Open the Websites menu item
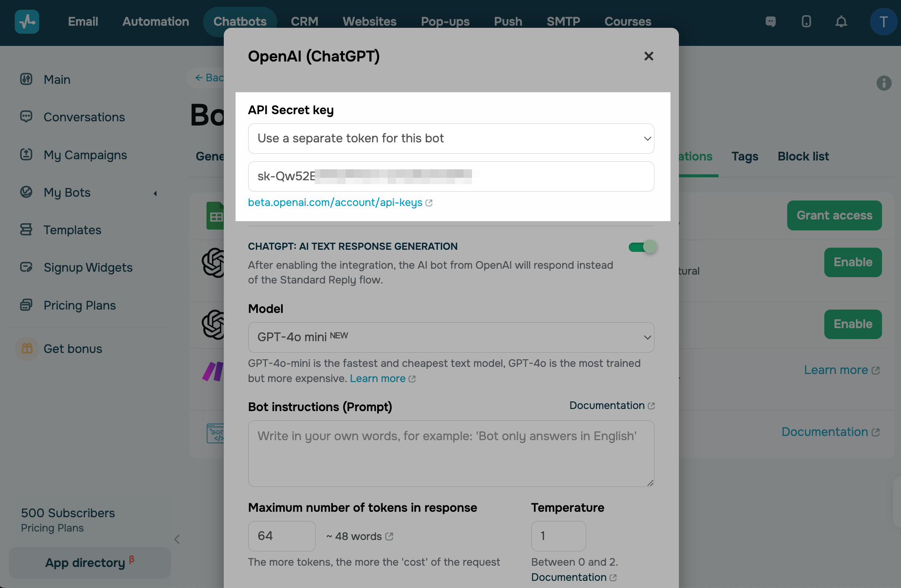Image resolution: width=901 pixels, height=588 pixels. pos(370,21)
